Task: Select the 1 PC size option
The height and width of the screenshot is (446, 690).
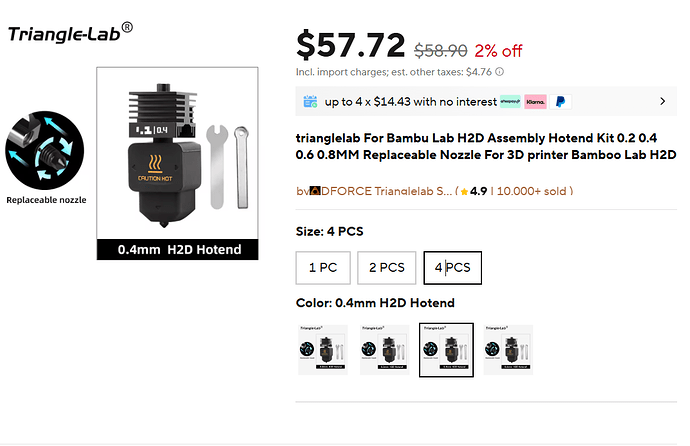Action: tap(323, 268)
